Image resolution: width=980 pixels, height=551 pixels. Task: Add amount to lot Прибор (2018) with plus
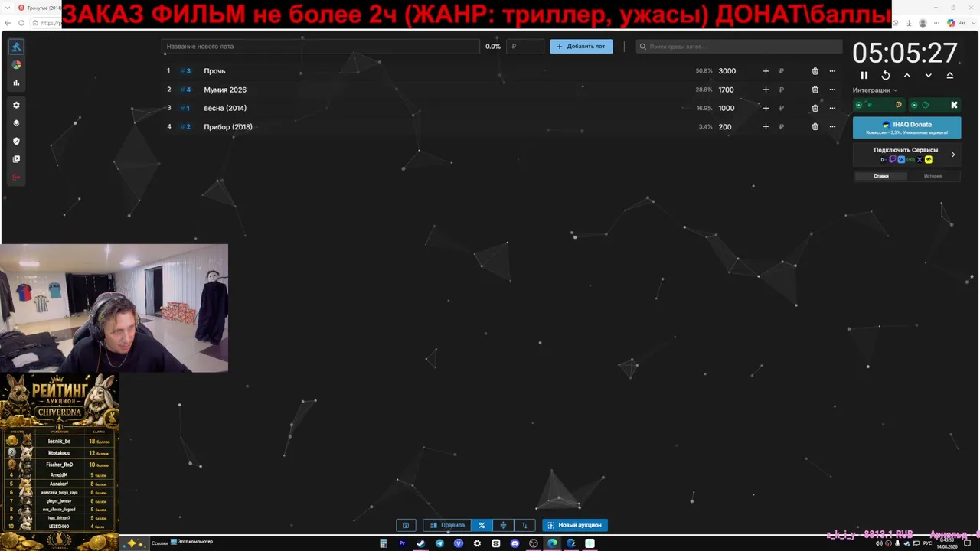point(766,127)
